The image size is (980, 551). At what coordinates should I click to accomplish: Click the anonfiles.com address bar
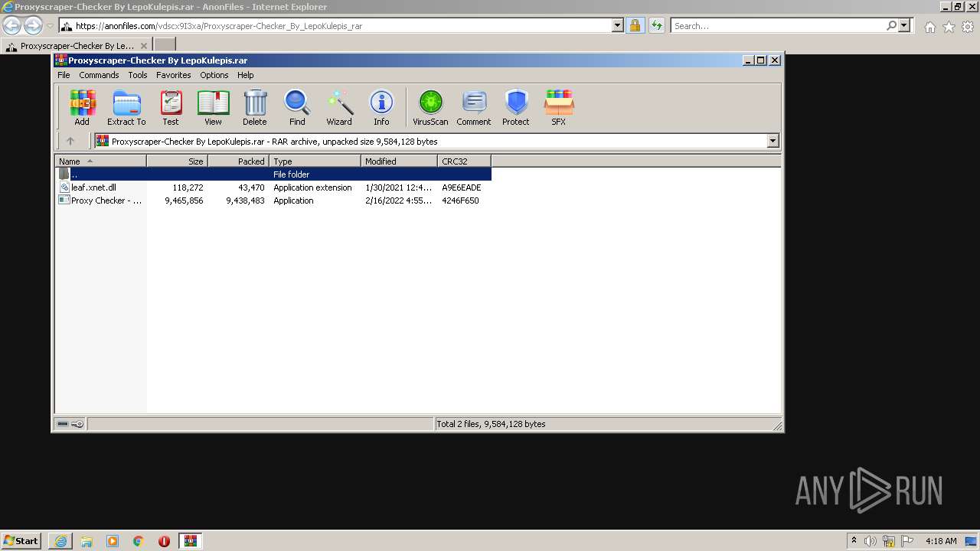coord(335,25)
